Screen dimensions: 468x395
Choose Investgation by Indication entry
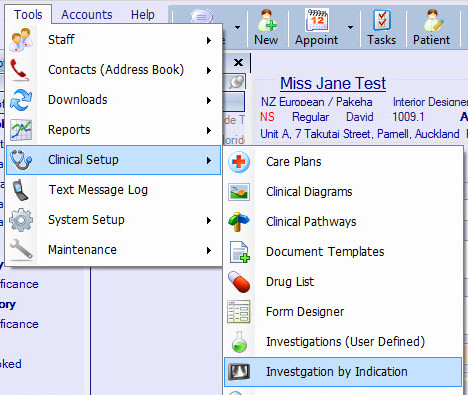[343, 372]
